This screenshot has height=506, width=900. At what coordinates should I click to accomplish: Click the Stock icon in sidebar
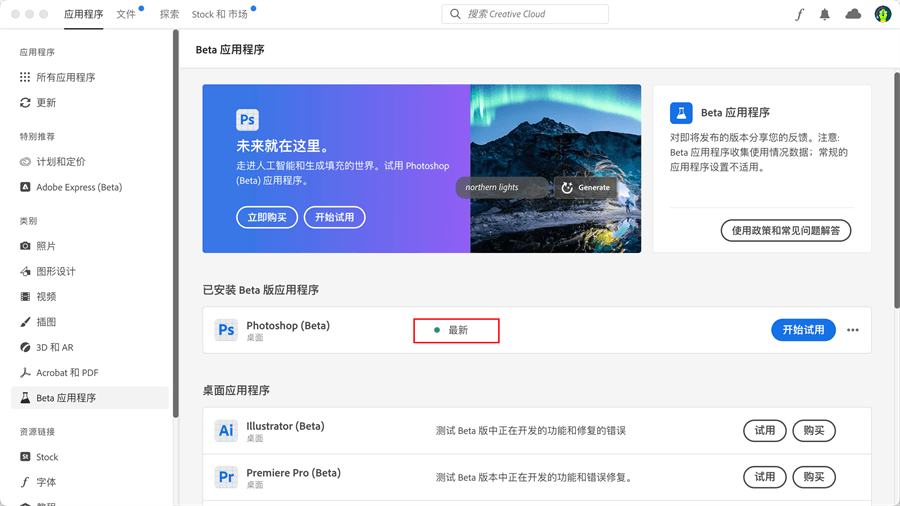pos(25,457)
